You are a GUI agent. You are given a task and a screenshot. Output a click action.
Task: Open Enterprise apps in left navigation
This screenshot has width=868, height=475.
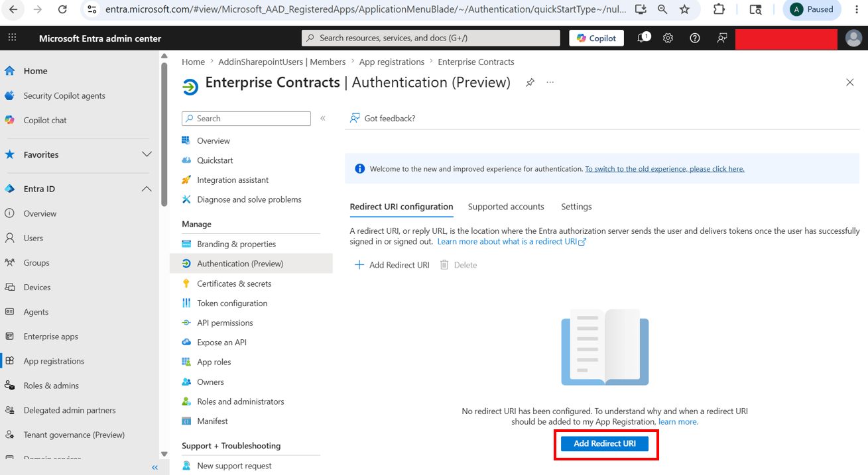(51, 336)
